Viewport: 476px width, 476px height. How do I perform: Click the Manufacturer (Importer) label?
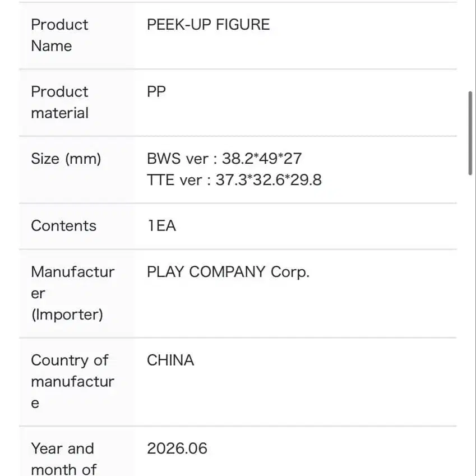pos(73,293)
